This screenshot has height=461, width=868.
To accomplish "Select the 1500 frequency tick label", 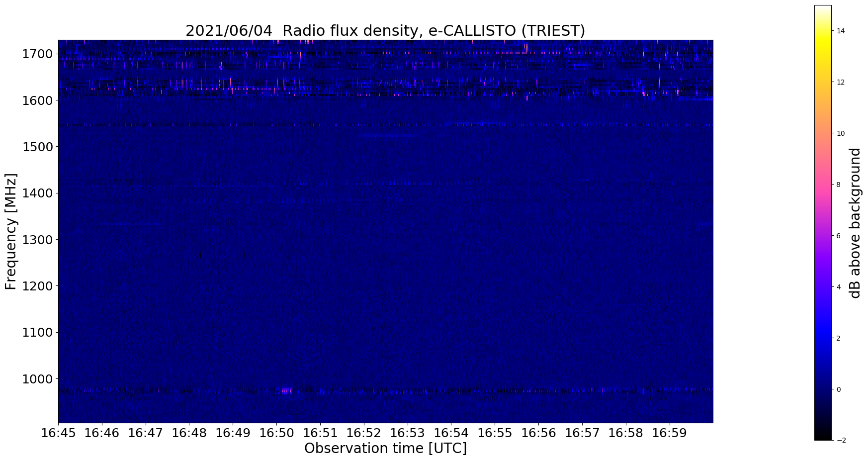I will pos(37,147).
